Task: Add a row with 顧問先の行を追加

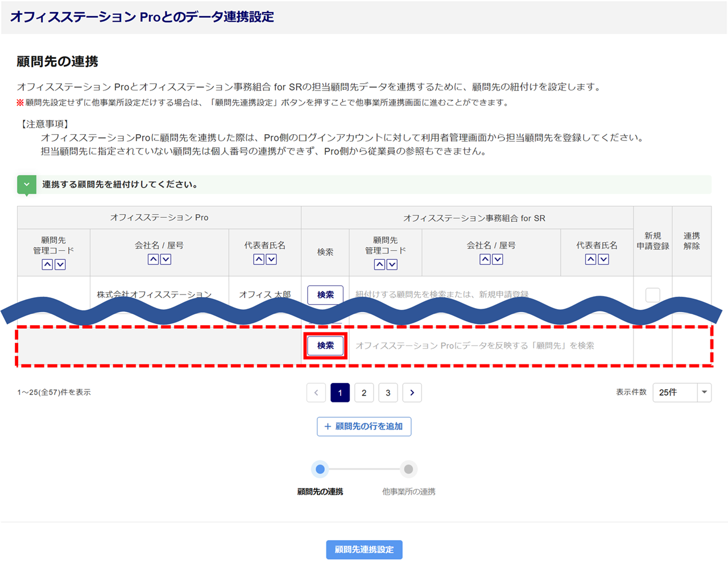Action: (x=364, y=426)
